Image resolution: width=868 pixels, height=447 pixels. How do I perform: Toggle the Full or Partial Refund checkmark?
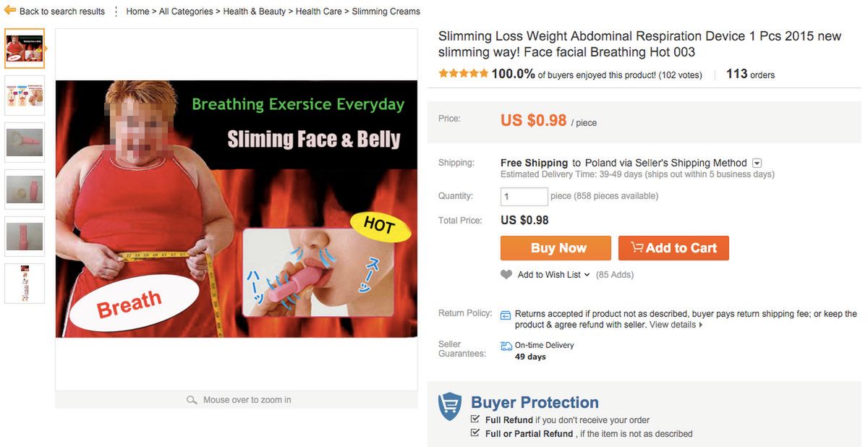475,433
